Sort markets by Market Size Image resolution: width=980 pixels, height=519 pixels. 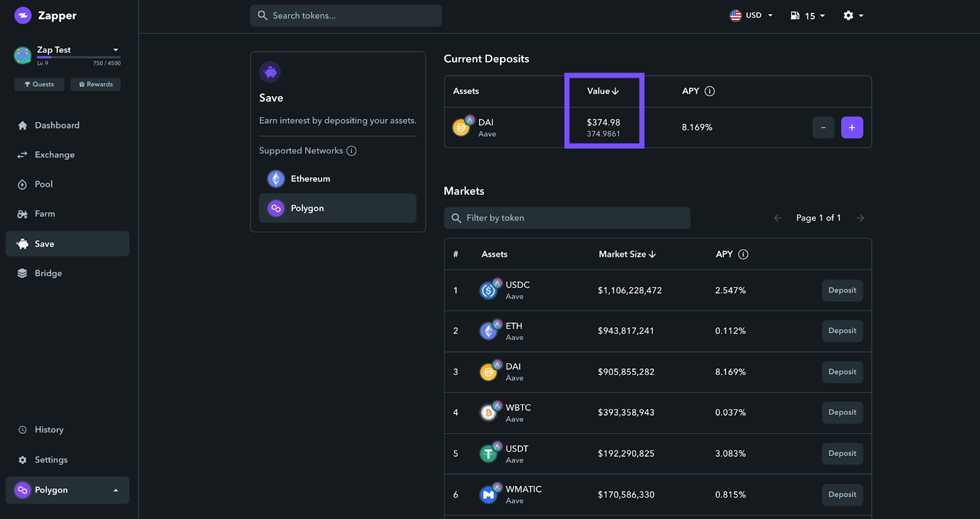click(627, 254)
